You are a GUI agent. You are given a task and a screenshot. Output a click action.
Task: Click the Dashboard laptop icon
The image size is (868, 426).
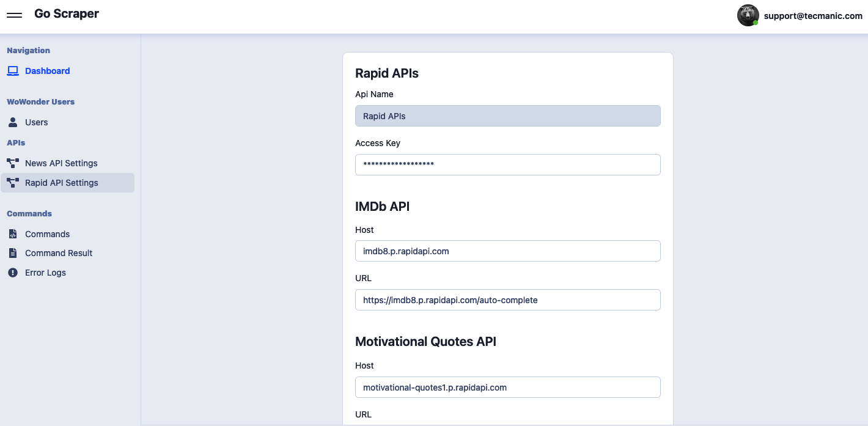[x=13, y=71]
